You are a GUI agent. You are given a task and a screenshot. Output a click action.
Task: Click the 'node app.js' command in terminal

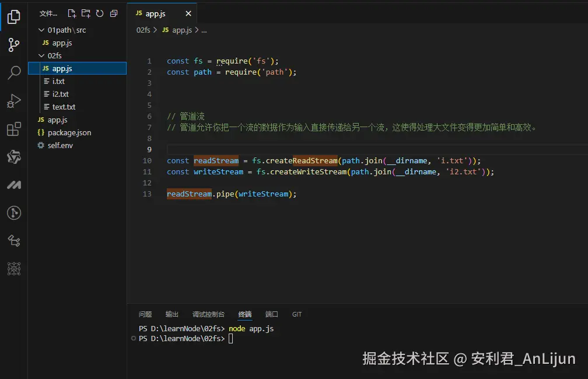click(251, 328)
